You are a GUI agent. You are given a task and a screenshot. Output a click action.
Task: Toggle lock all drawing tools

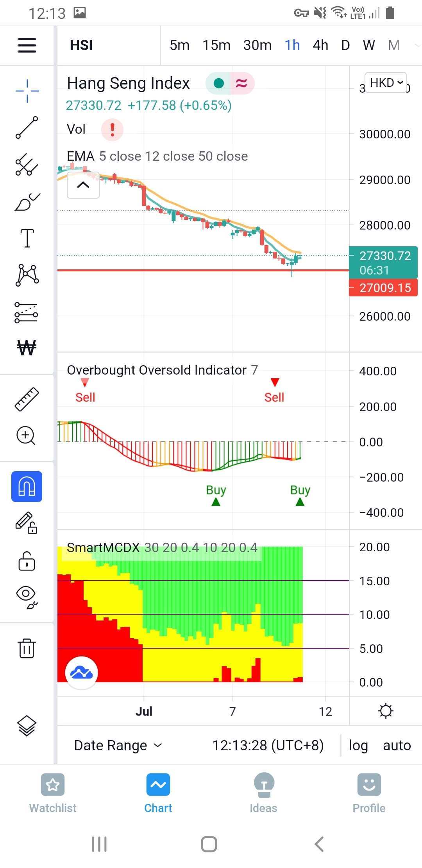click(x=27, y=561)
